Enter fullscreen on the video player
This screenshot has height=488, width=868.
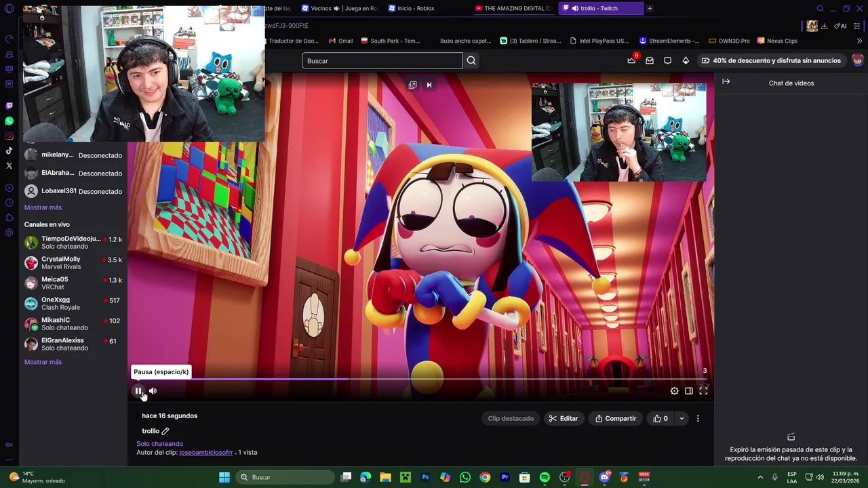click(703, 390)
